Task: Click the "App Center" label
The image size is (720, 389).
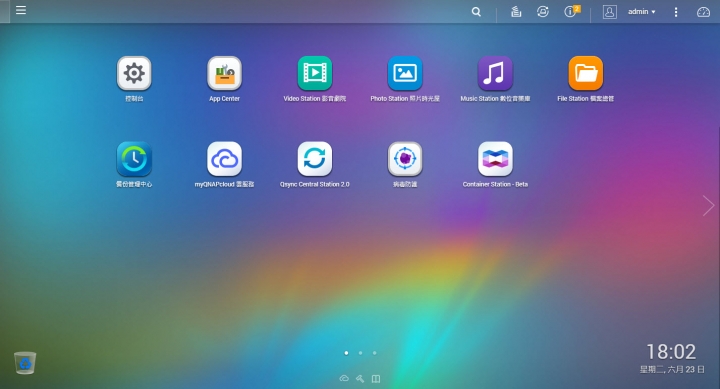Action: click(x=224, y=98)
